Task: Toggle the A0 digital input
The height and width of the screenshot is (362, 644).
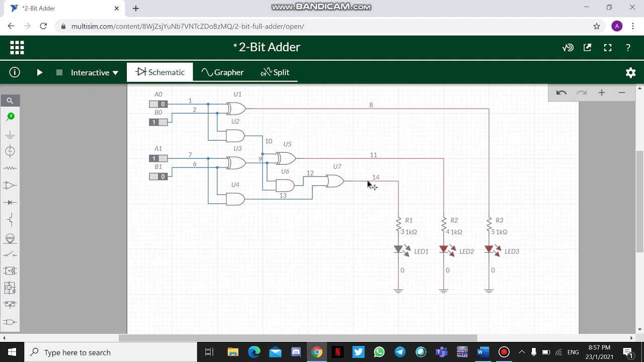Action: tap(158, 104)
